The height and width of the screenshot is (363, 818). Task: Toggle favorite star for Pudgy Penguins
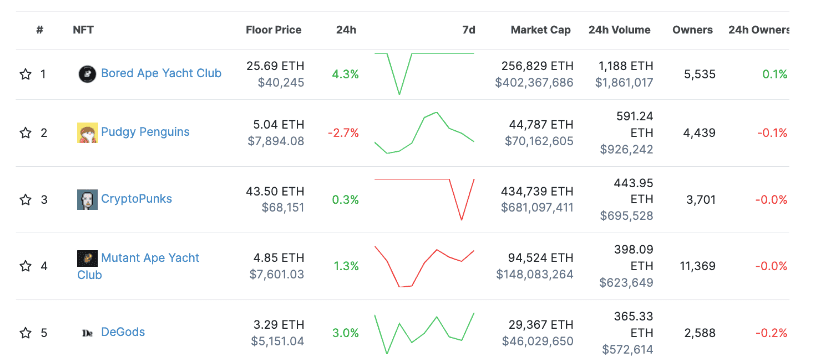[26, 133]
